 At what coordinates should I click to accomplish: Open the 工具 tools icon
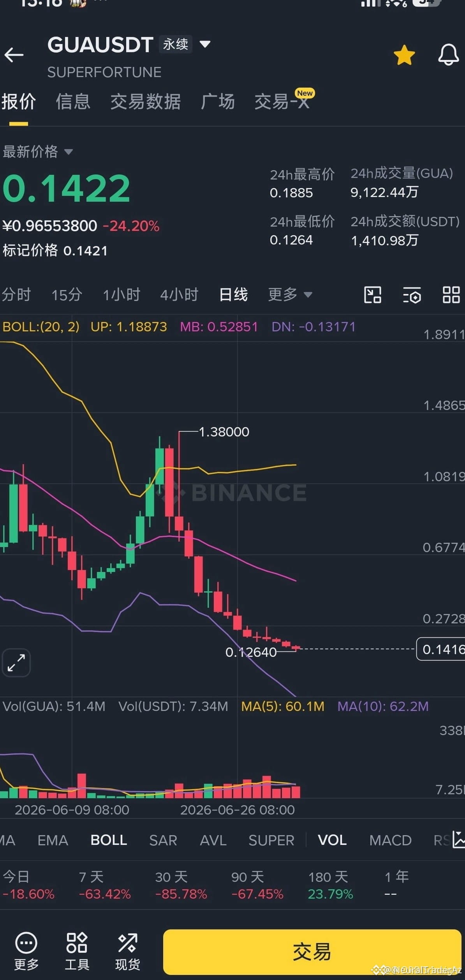[x=77, y=952]
